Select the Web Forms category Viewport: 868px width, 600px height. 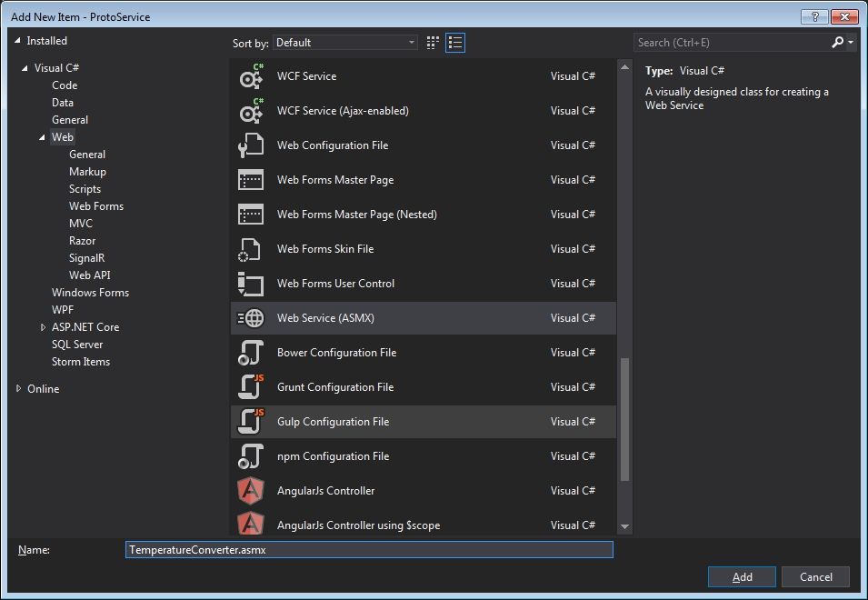[x=96, y=205]
